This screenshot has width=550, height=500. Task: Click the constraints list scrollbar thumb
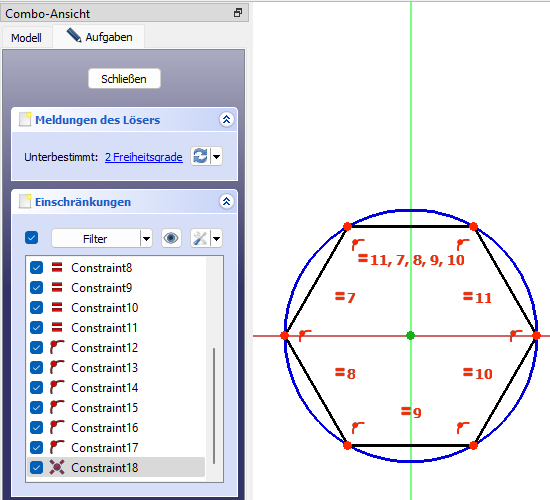click(214, 406)
